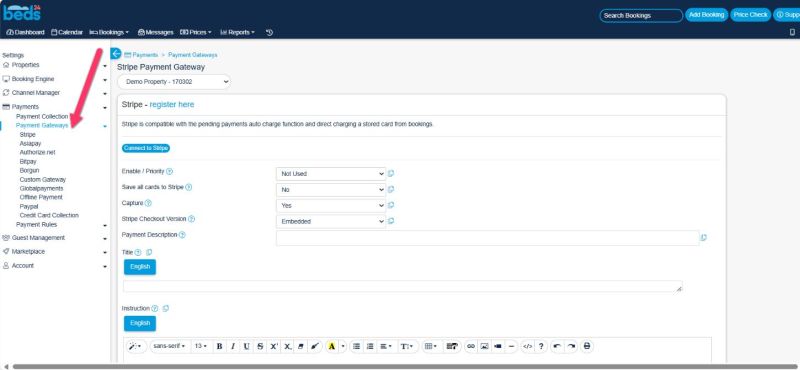Select the English button under Instruction

[x=140, y=324]
